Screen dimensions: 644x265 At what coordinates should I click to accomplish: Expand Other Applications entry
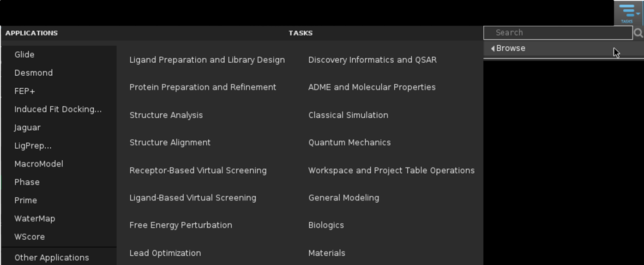pos(52,258)
